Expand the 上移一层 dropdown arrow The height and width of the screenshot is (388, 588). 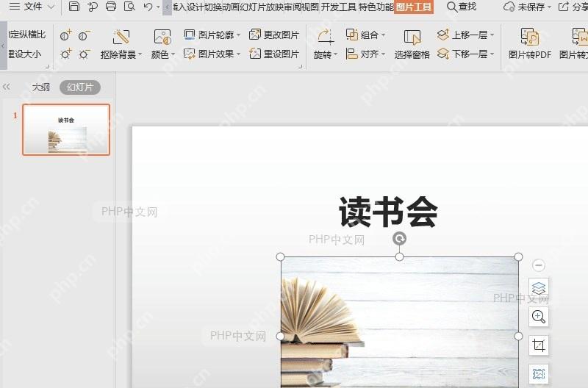point(492,35)
